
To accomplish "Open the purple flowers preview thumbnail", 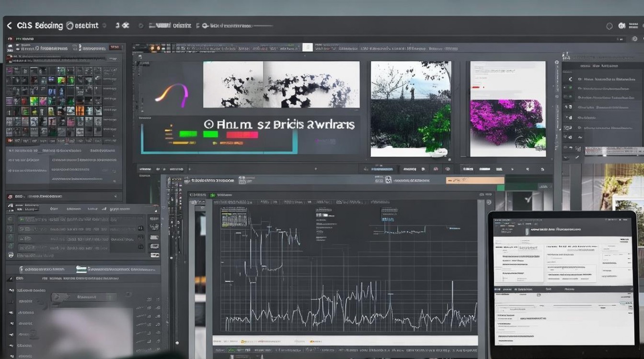I will 507,109.
